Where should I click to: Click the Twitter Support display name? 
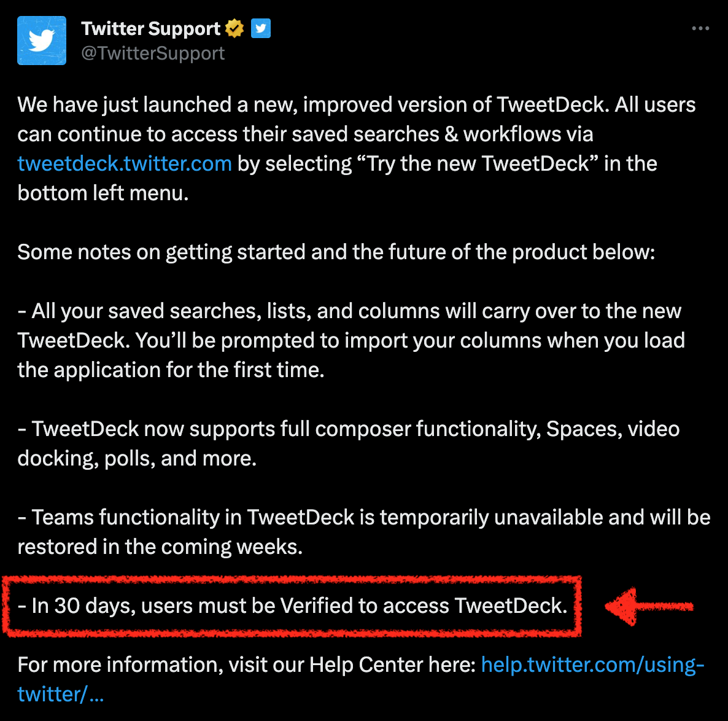(x=151, y=28)
